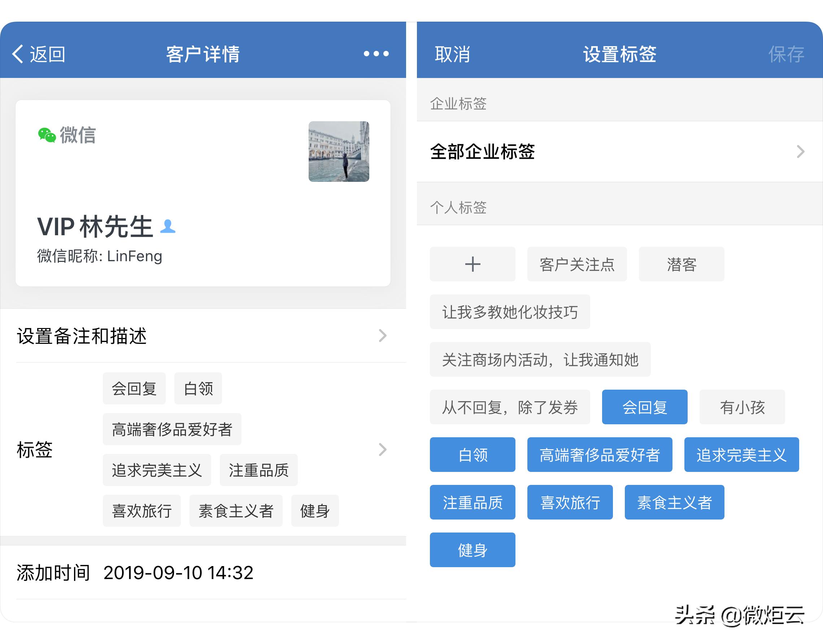Select the 有小孩 tag
Screen dimensions: 823x644
(x=741, y=407)
